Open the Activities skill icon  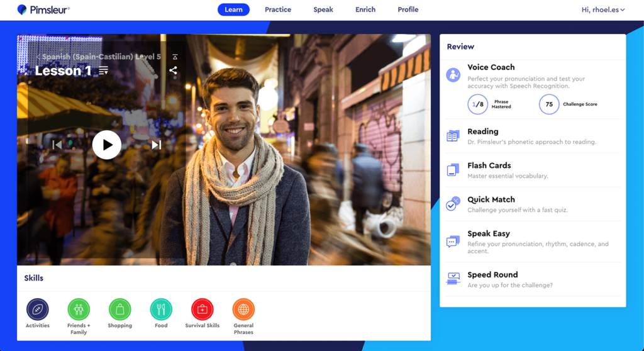point(38,309)
